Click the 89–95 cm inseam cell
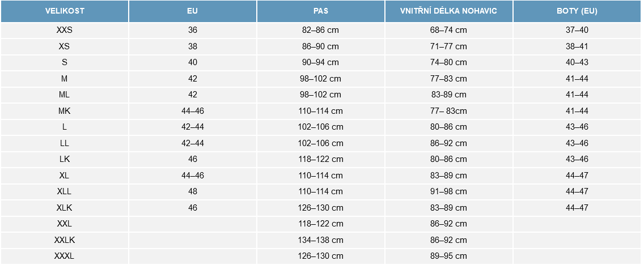This screenshot has height=265, width=644. [x=448, y=256]
